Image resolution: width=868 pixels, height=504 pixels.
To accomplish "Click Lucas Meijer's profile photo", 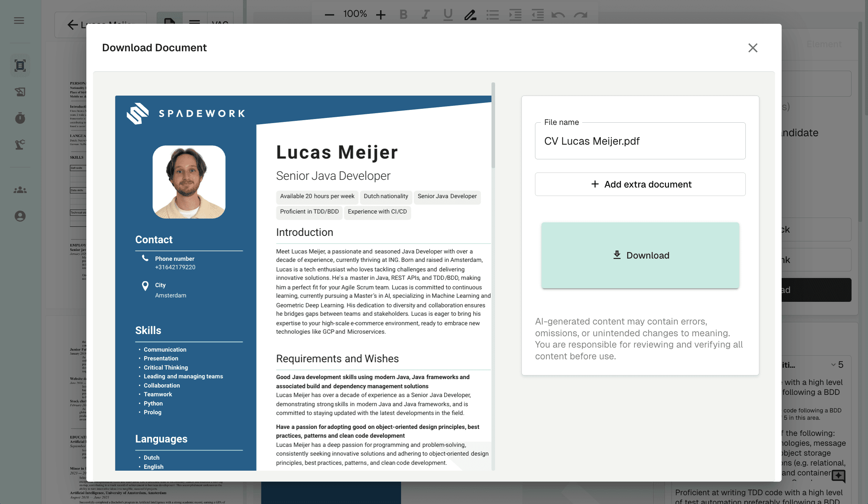I will 189,182.
